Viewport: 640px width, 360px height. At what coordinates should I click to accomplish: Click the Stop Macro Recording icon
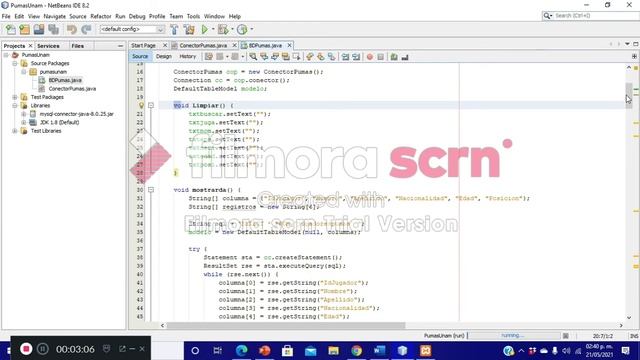tap(380, 57)
